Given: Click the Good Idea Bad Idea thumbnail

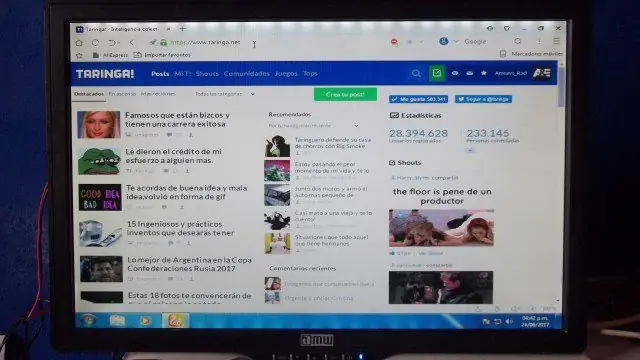Looking at the screenshot, I should point(100,198).
